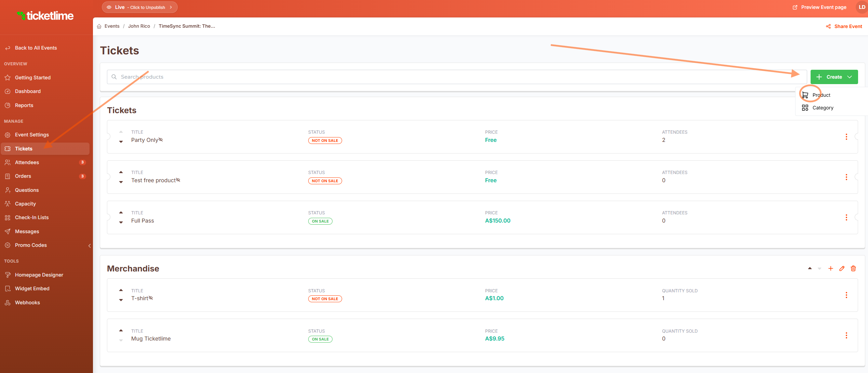868x373 pixels.
Task: Add product to Merchandise with plus icon
Action: 830,268
